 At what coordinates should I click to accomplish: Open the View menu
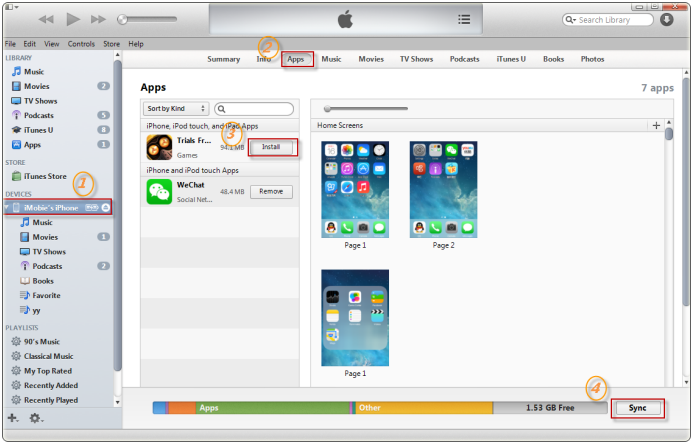tap(51, 44)
